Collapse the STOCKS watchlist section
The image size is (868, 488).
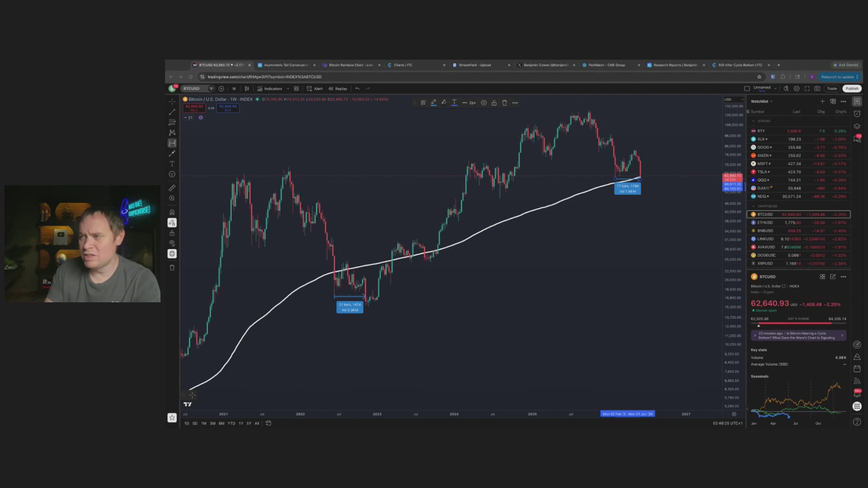click(x=754, y=121)
